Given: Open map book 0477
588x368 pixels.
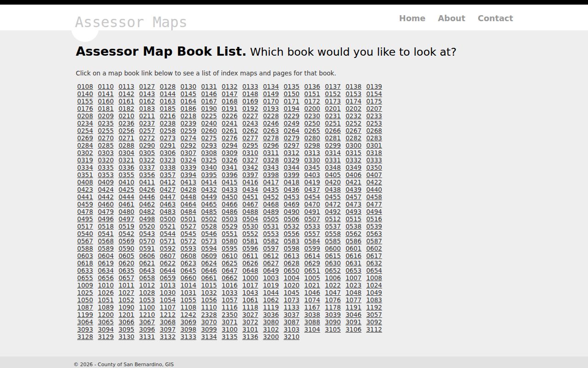Looking at the screenshot, I should click(374, 204).
